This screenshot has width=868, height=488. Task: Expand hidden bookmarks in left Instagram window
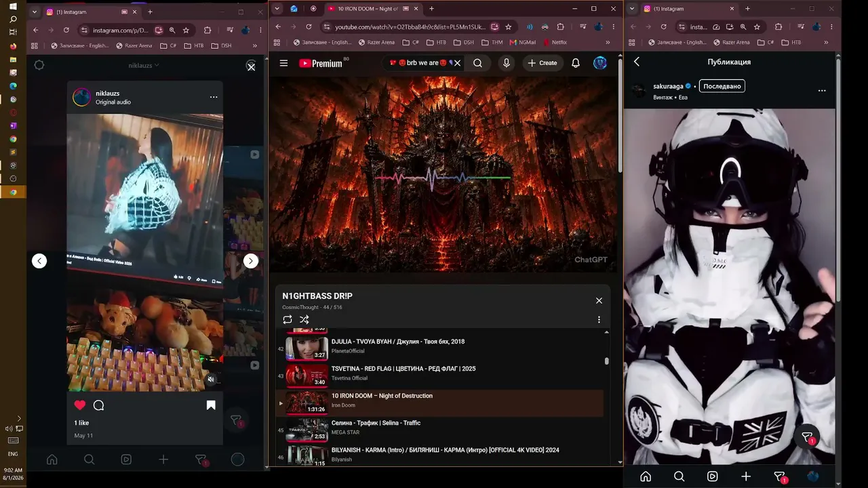[254, 45]
